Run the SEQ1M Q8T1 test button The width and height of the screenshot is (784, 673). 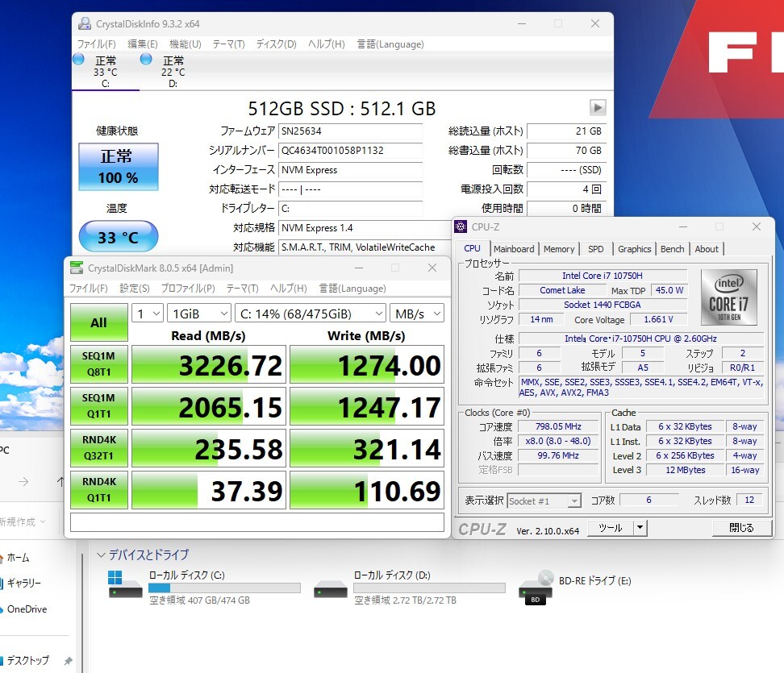pos(98,364)
